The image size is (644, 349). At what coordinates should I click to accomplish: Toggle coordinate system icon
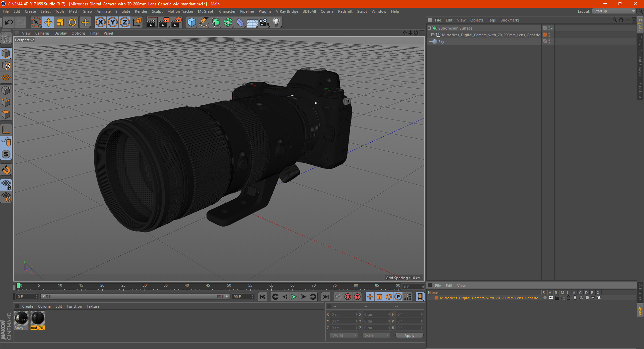click(137, 22)
